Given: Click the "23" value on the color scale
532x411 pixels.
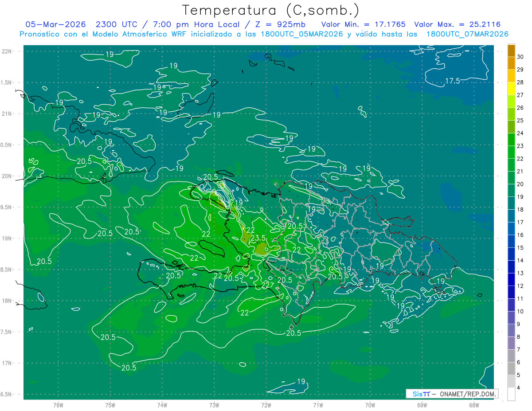Looking at the screenshot, I should pyautogui.click(x=520, y=146).
